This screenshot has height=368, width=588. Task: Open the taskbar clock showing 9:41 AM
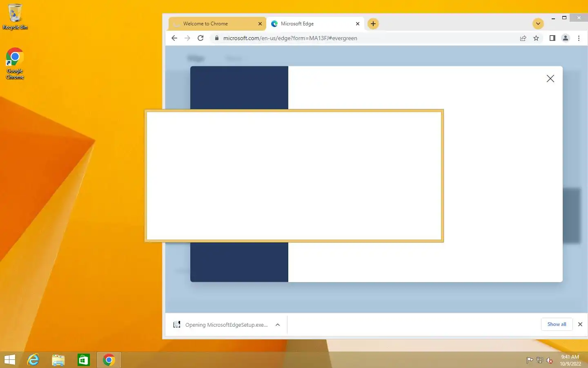[x=570, y=360]
